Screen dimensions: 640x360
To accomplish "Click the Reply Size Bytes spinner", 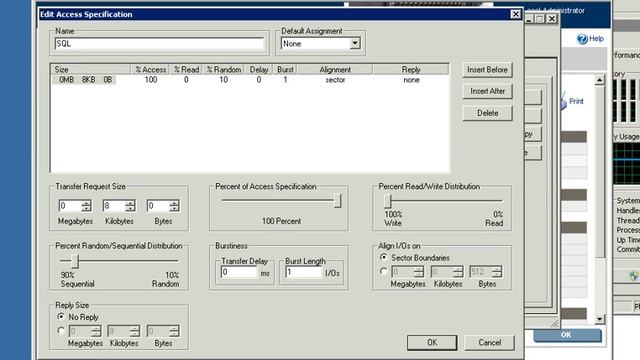I will 174,331.
